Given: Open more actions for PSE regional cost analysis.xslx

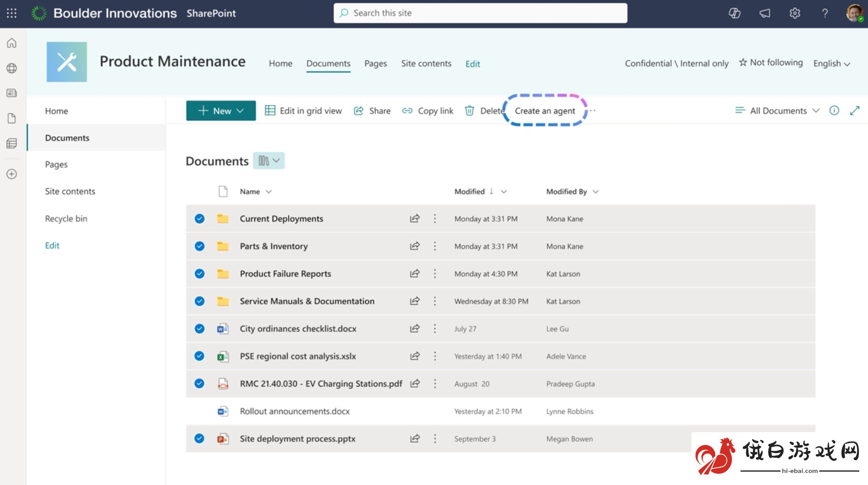Looking at the screenshot, I should point(435,356).
